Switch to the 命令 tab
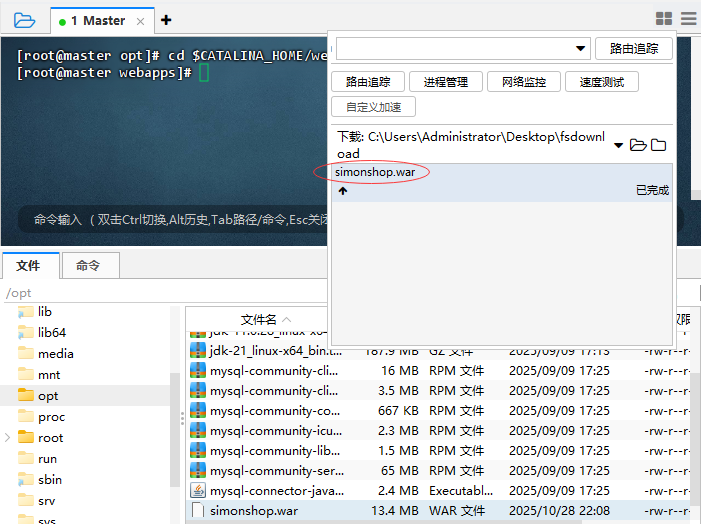This screenshot has width=701, height=524. (x=91, y=266)
